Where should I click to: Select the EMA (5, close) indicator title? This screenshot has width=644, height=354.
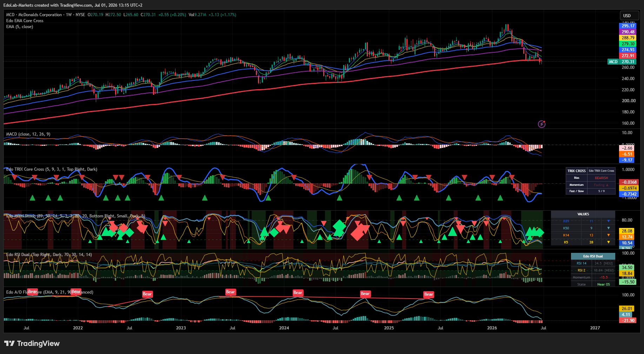click(x=20, y=27)
